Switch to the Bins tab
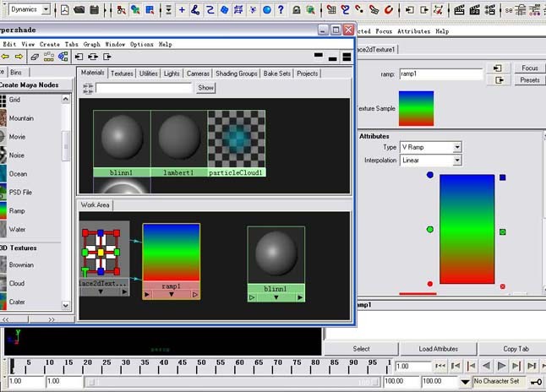546x392 pixels. point(16,73)
